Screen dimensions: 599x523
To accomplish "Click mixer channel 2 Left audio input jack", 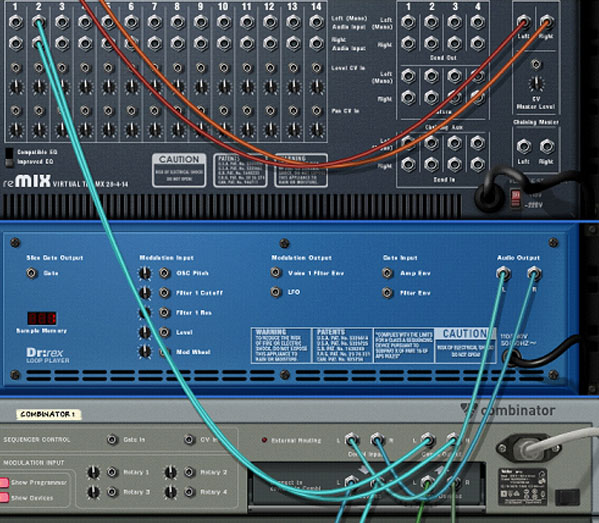I will (x=39, y=22).
